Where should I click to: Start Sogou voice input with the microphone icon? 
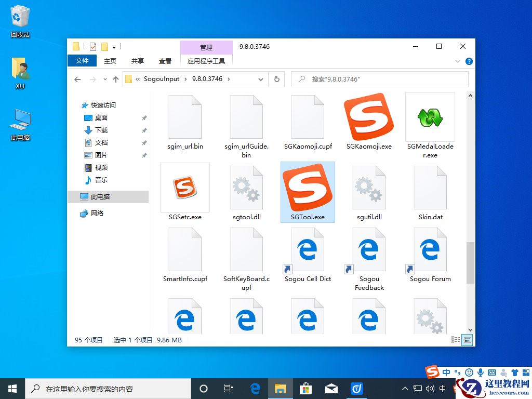click(x=480, y=372)
